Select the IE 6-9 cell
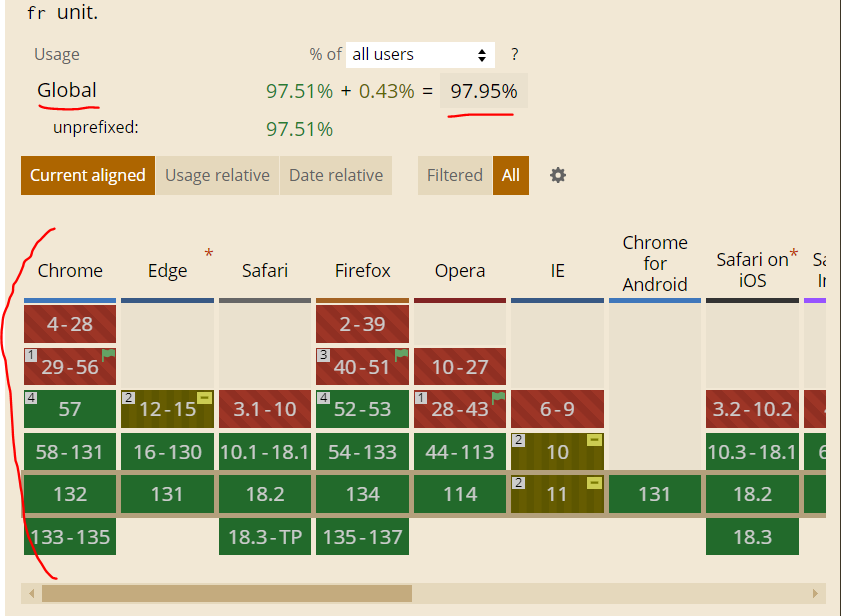841x616 pixels. [557, 409]
